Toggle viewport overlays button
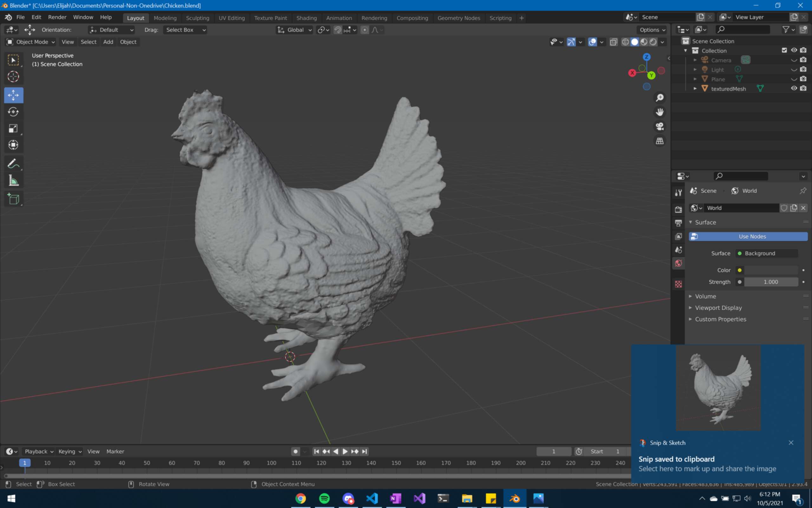 pos(592,42)
